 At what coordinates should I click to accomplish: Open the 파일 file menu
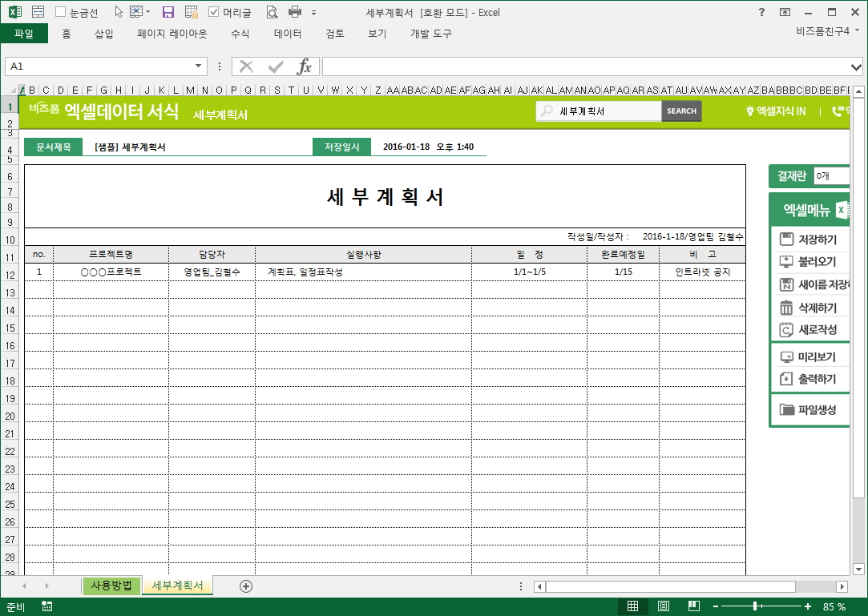(x=24, y=34)
